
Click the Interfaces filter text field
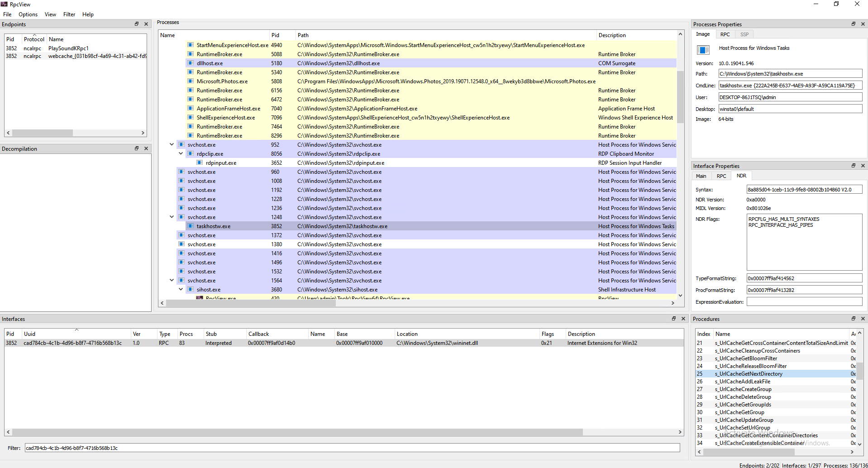click(352, 448)
